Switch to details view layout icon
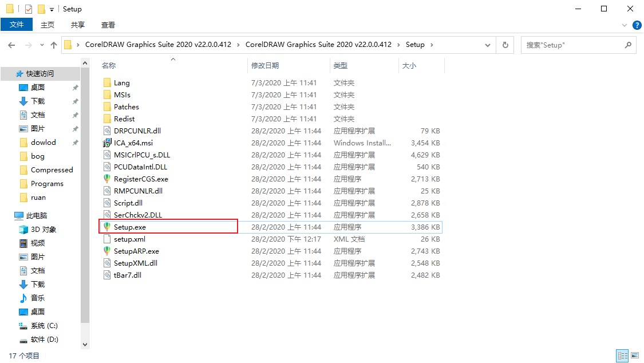 [623, 356]
